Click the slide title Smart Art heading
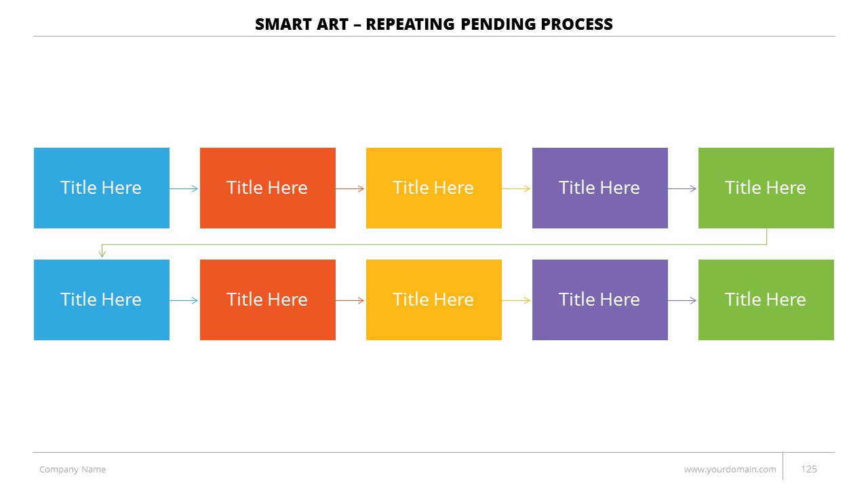Screen dimensions: 868x488 (x=434, y=24)
